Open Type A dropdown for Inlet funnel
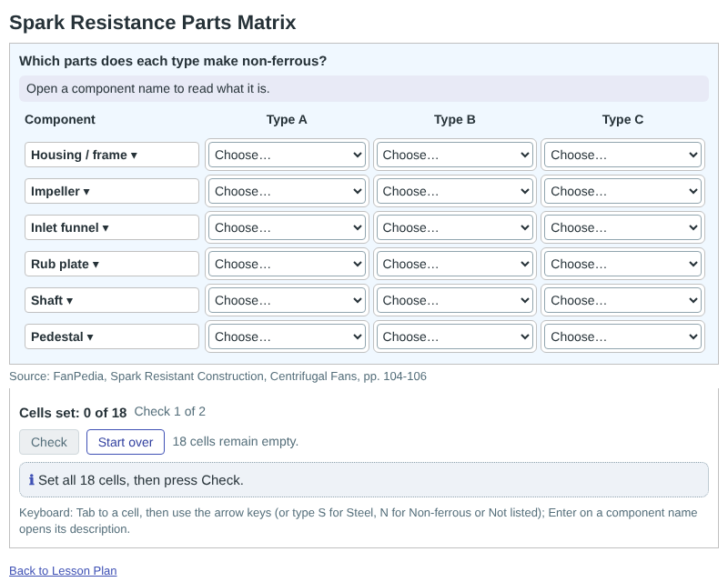Viewport: 728px width, 582px height. [287, 227]
